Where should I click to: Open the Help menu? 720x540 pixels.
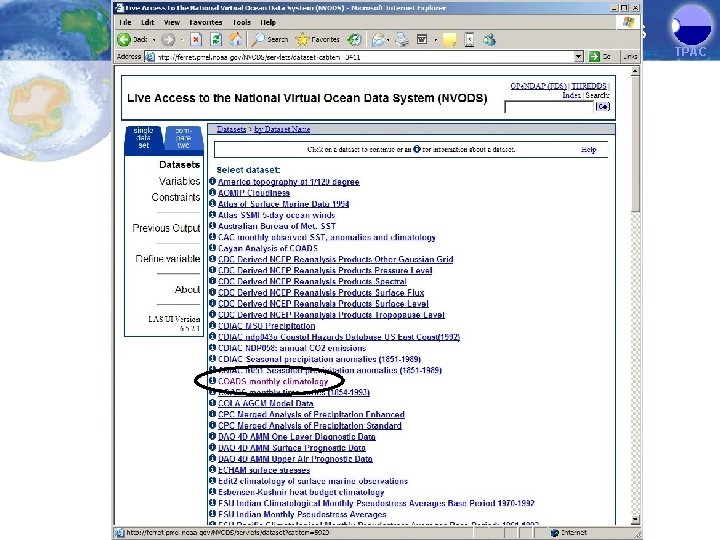(268, 22)
